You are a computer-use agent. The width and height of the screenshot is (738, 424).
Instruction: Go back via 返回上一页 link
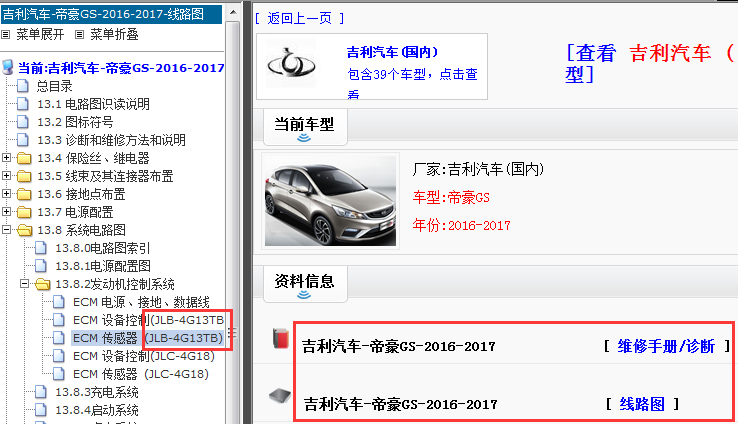pos(299,18)
